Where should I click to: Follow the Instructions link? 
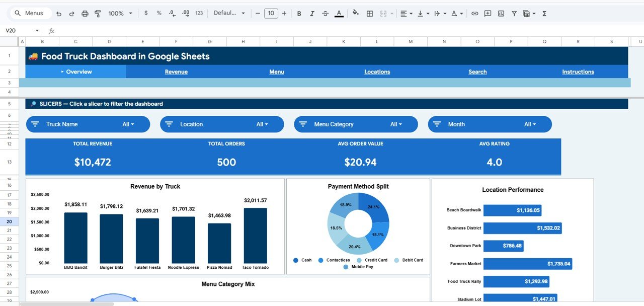point(577,71)
